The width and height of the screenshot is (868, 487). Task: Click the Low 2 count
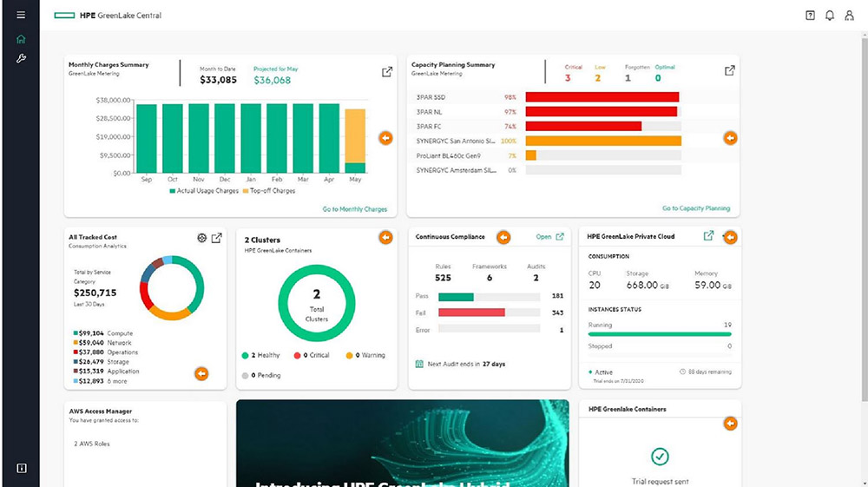point(598,79)
